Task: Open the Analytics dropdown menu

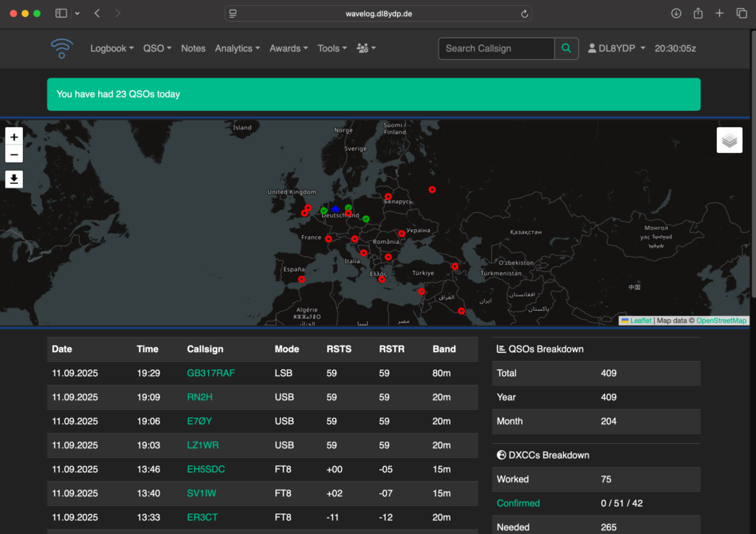Action: (237, 49)
